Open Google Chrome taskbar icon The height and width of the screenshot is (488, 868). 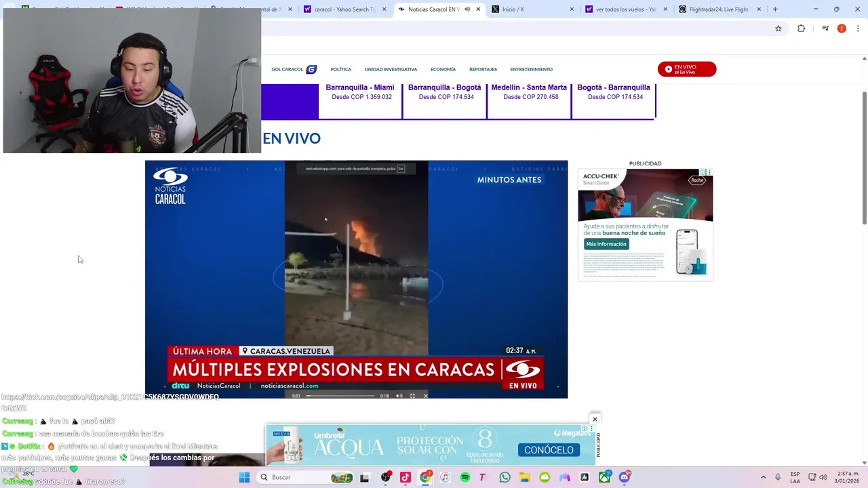pos(425,477)
